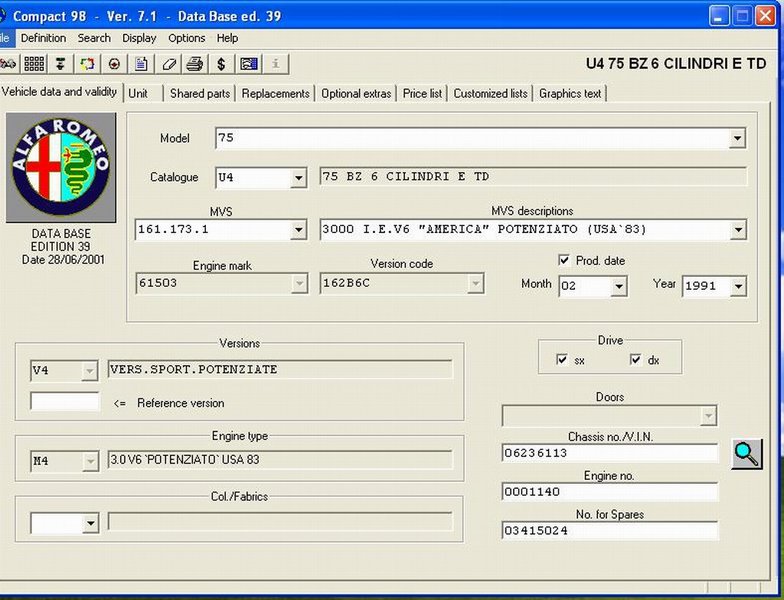Click the greyed info 'i' toolbar icon
This screenshot has height=600, width=784.
276,64
